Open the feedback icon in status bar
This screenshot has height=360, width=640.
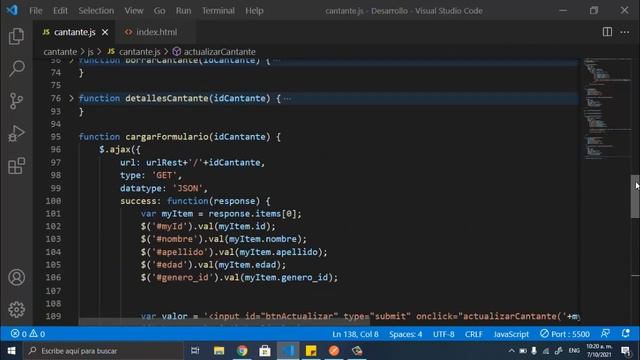[x=605, y=334]
